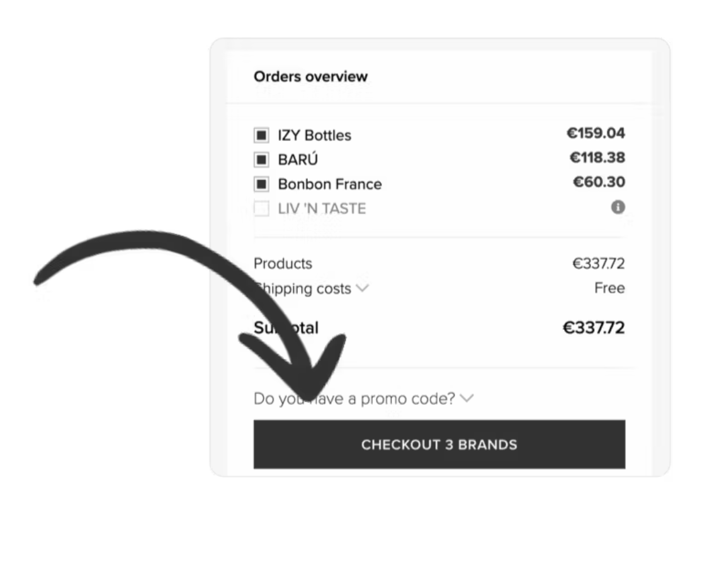Screen dimensions: 724x588
Task: Deselect the Bonbon France checkbox
Action: [x=261, y=184]
